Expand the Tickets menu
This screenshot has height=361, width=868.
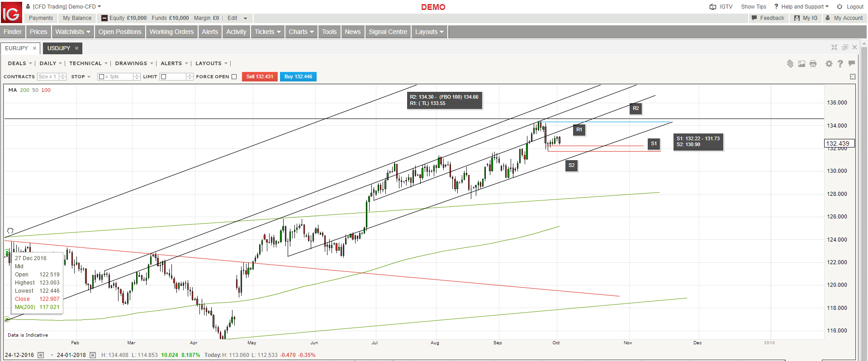(267, 32)
